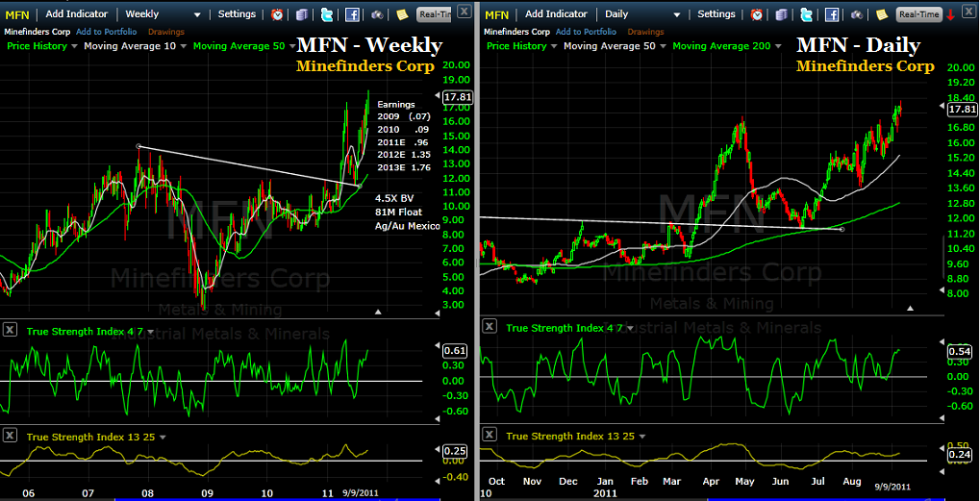Share Weekly chart via Facebook icon
Viewport: 980px width, 501px height.
352,14
